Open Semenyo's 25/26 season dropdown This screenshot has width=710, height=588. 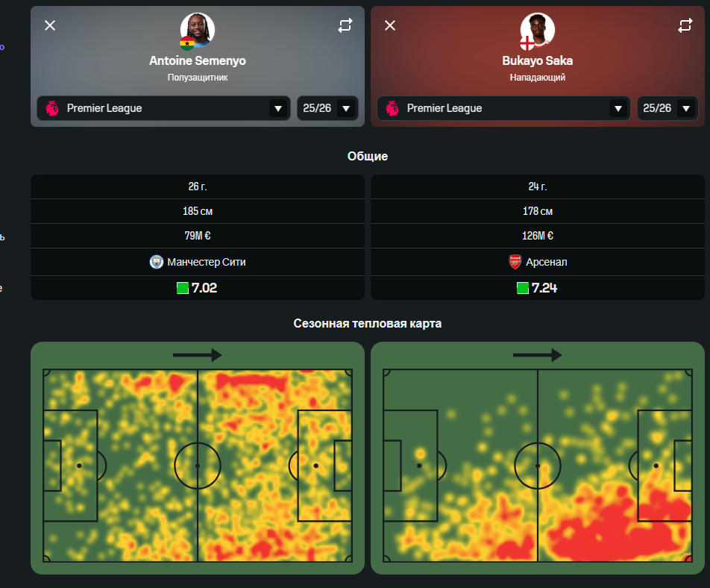click(x=327, y=108)
